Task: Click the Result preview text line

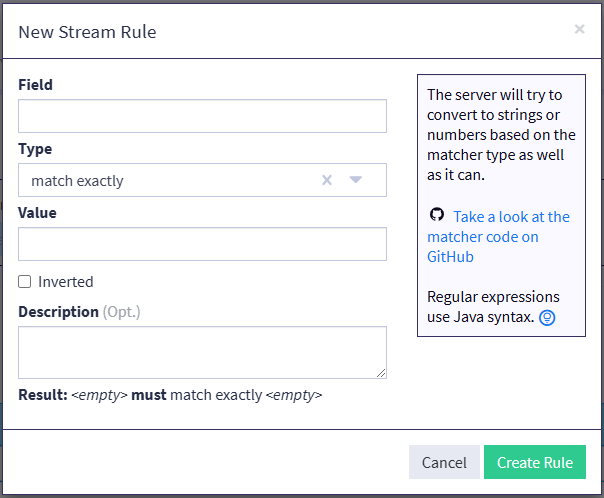Action: tap(170, 395)
